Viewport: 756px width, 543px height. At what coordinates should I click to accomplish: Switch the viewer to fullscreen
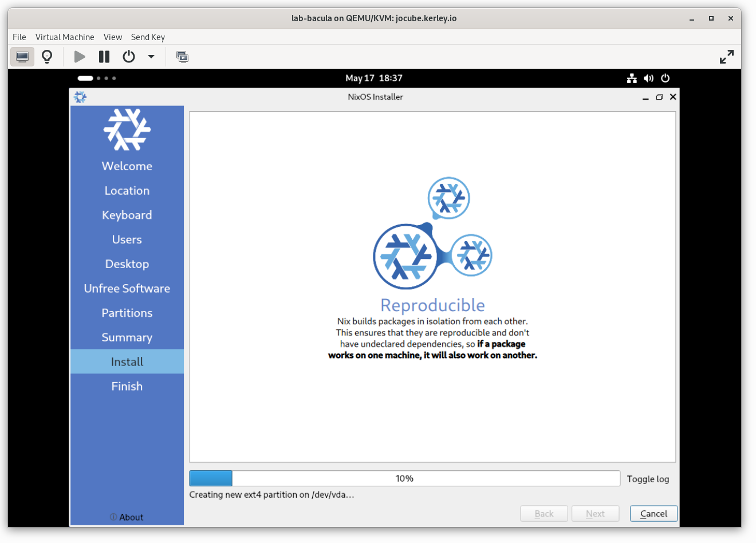point(726,57)
